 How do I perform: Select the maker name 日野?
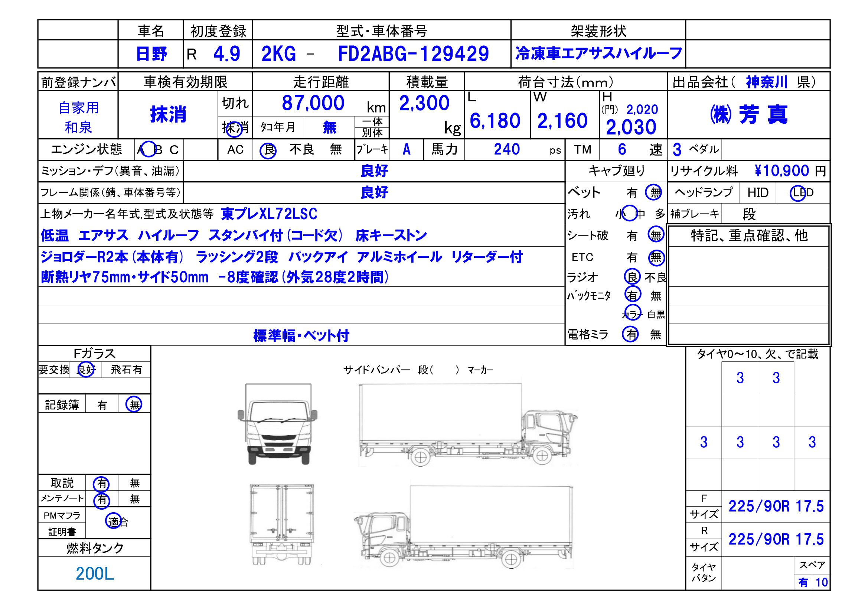(151, 54)
